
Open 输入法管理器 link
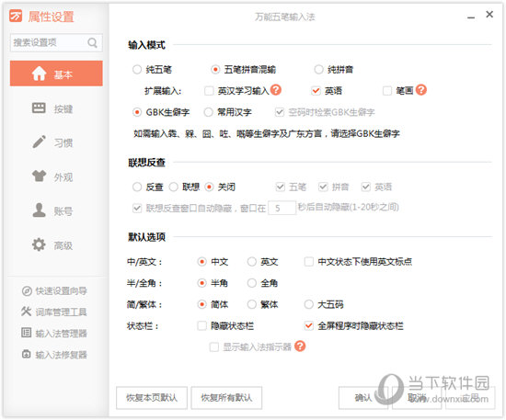pyautogui.click(x=62, y=334)
